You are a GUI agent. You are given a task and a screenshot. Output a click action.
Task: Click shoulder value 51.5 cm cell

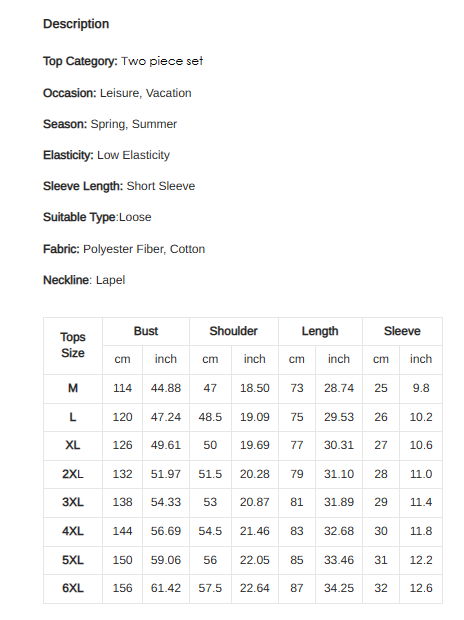210,474
